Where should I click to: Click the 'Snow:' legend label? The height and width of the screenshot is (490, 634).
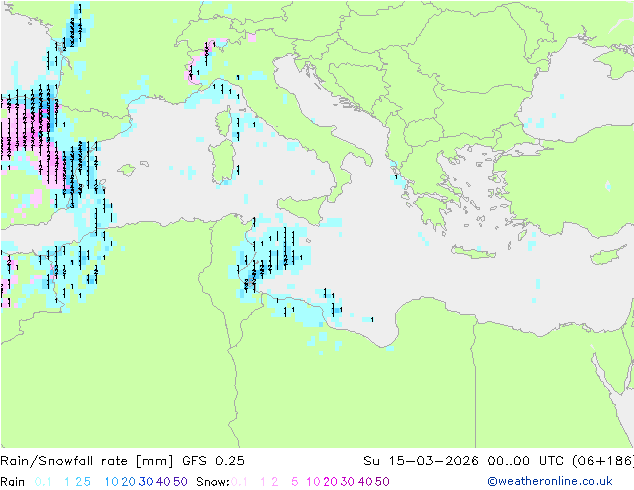(213, 482)
